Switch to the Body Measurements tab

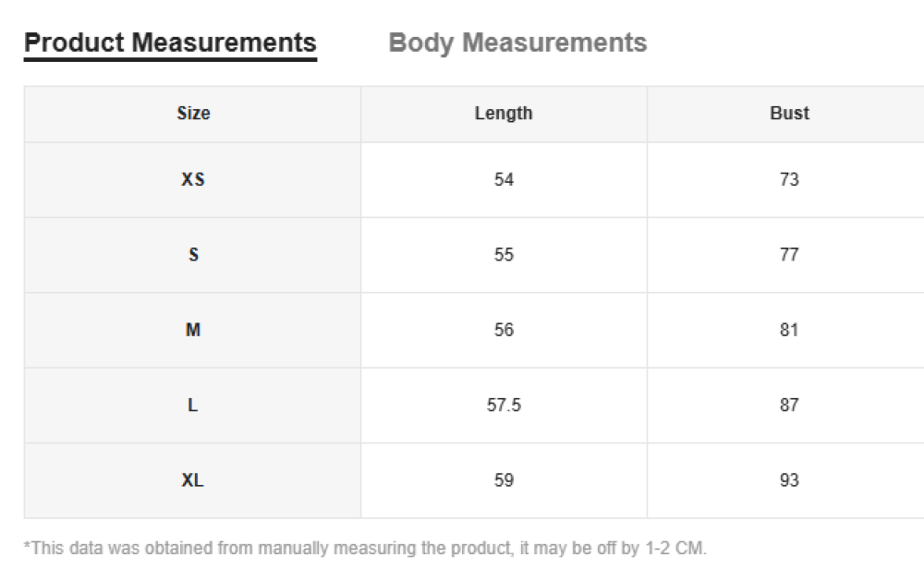(517, 42)
